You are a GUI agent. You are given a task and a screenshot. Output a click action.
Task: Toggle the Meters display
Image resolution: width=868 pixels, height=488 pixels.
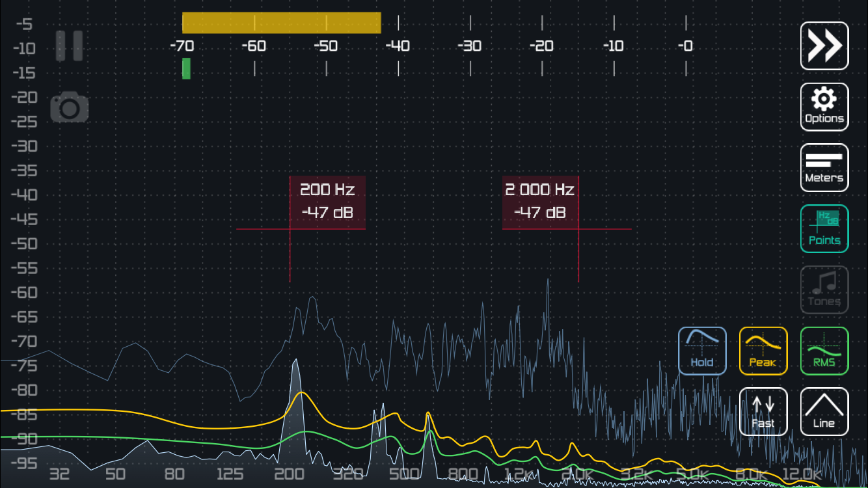tap(824, 167)
